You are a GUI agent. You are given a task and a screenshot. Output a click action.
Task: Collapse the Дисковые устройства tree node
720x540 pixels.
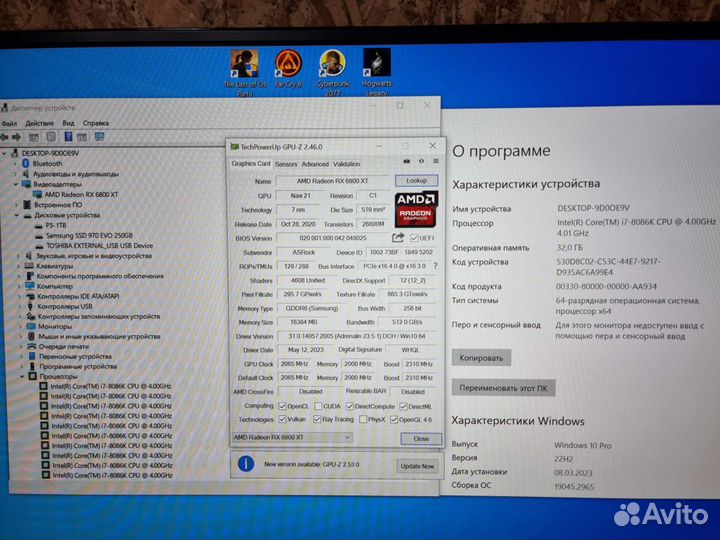point(17,215)
